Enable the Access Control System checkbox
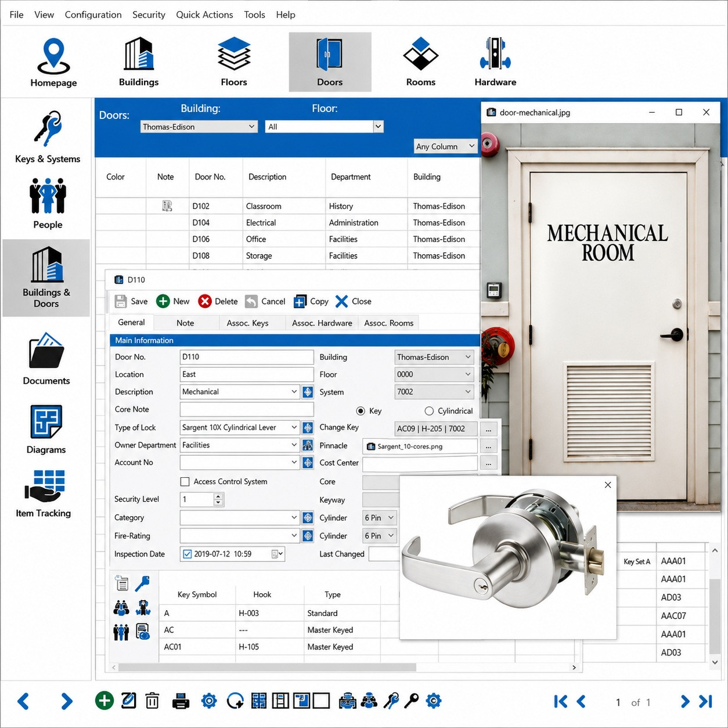The image size is (728, 728). pyautogui.click(x=185, y=481)
